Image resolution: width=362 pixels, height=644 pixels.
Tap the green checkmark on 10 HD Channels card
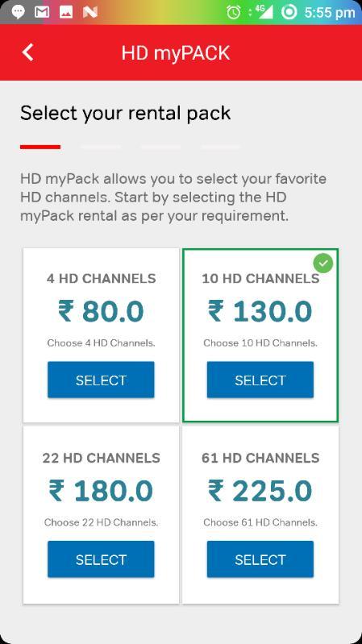(323, 264)
